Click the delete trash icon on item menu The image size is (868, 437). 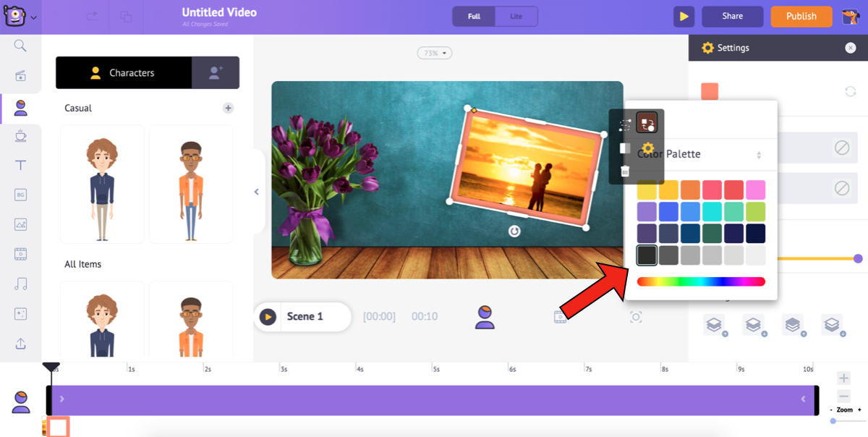(625, 171)
